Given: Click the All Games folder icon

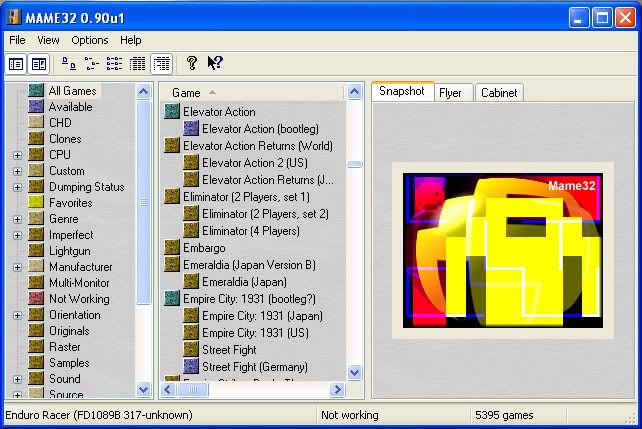Looking at the screenshot, I should 36,90.
